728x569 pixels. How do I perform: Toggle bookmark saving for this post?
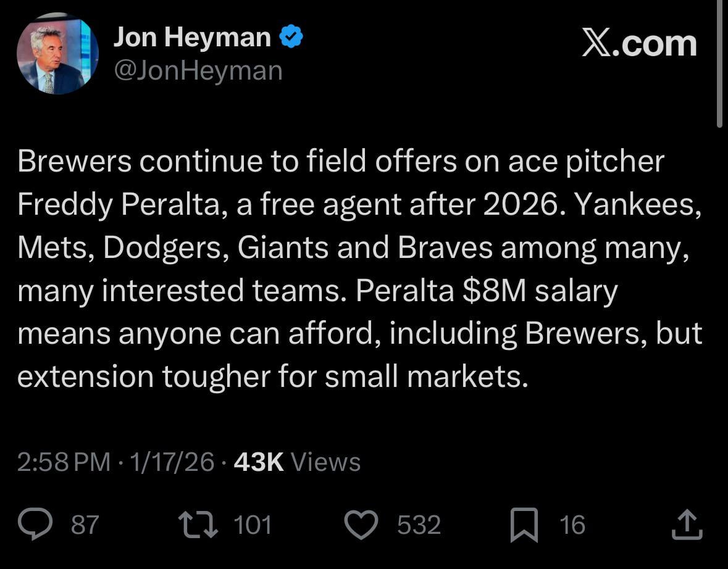coord(524,524)
